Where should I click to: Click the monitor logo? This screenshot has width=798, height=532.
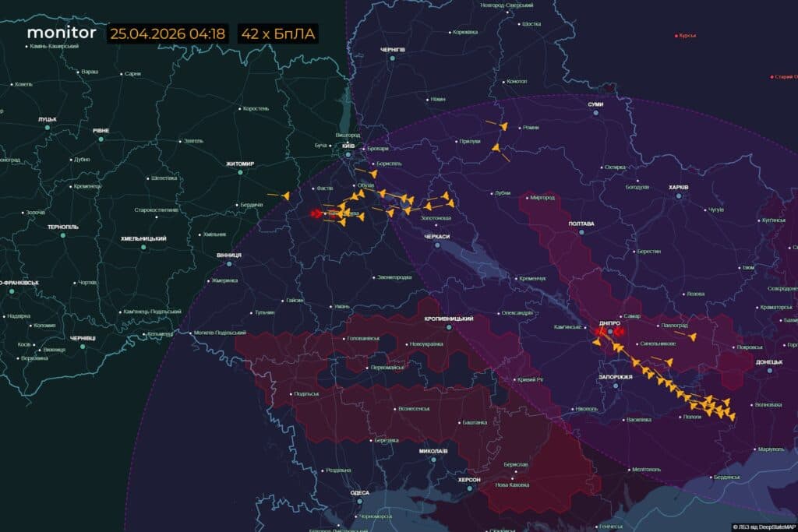coord(62,33)
